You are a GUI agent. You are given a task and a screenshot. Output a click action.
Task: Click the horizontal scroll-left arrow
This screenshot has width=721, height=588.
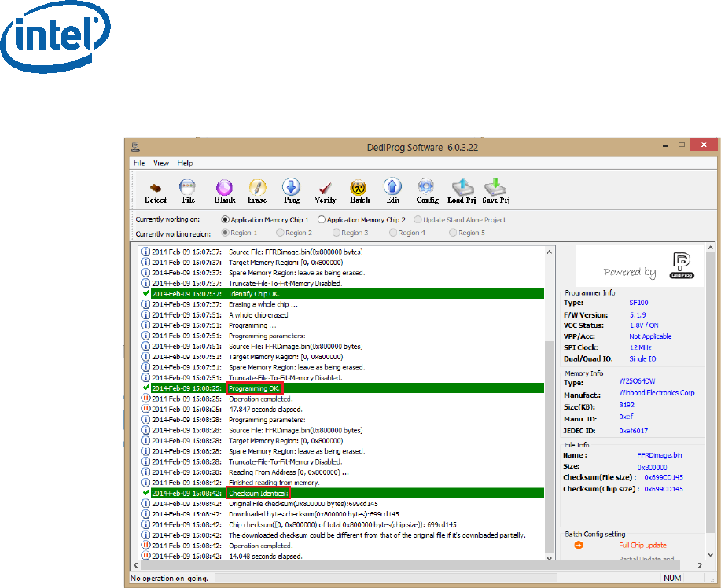pos(136,565)
